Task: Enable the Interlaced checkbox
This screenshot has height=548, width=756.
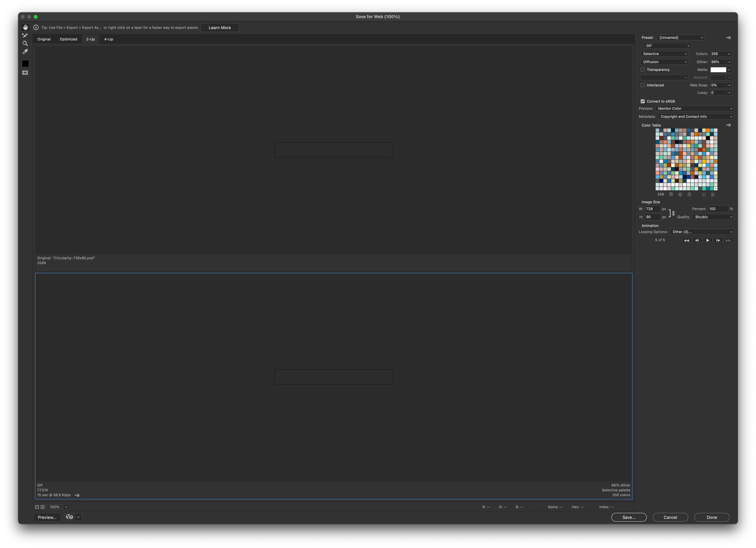Action: pos(643,85)
